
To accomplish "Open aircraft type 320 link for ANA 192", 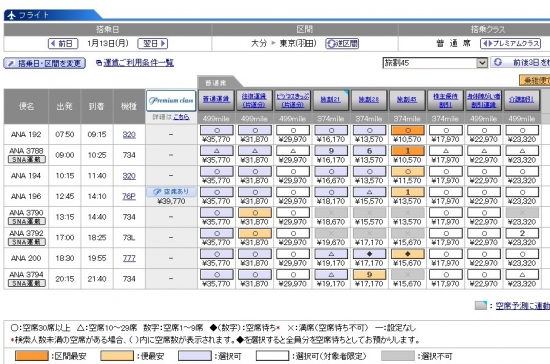I will click(129, 135).
